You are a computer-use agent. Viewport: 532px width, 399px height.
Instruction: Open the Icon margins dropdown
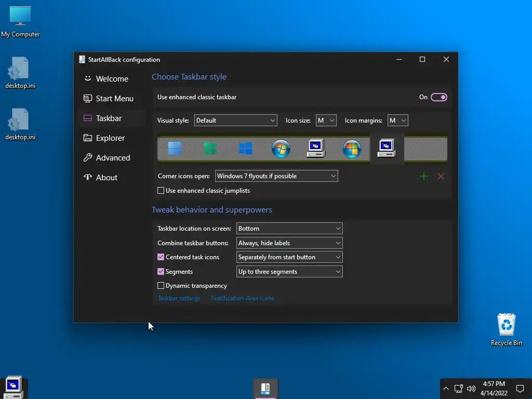(x=397, y=120)
